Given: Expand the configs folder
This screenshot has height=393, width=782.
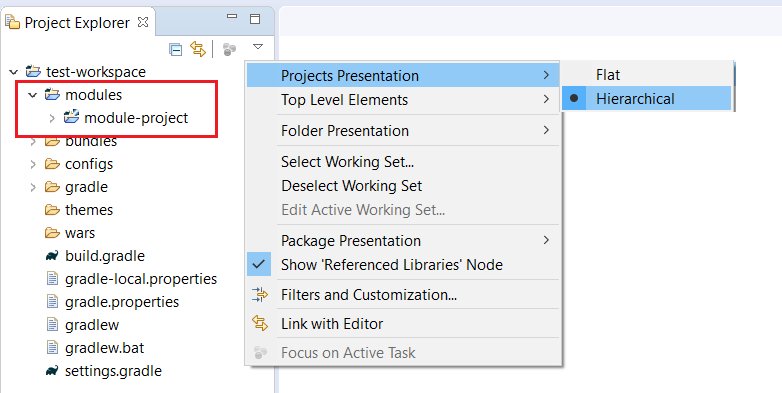Looking at the screenshot, I should 33,164.
